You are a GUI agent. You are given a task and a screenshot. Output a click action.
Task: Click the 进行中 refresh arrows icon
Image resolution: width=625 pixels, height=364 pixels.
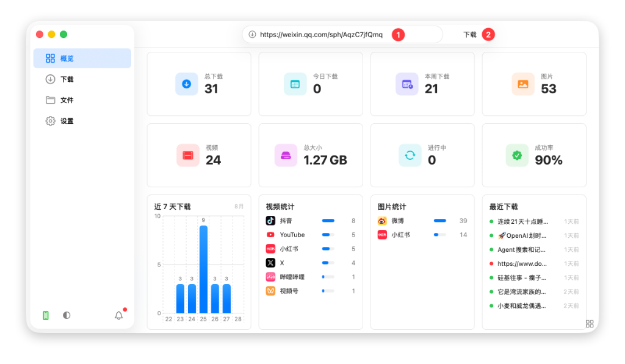pyautogui.click(x=410, y=155)
